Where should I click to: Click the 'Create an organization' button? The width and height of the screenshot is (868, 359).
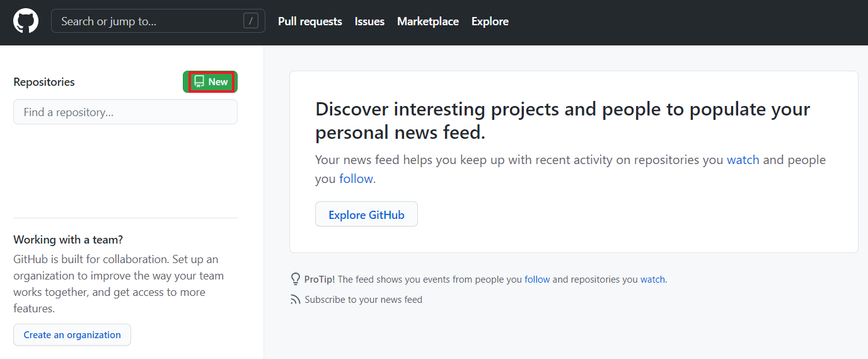72,335
